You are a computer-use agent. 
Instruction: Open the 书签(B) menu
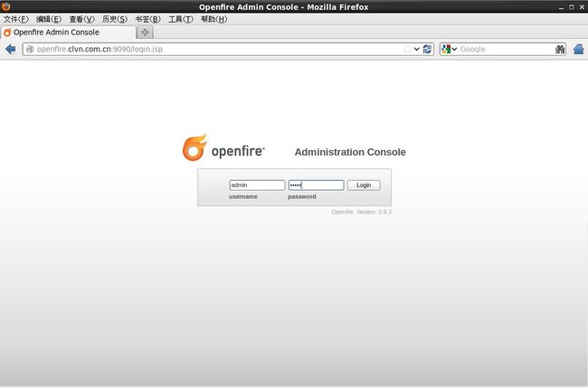click(x=147, y=19)
